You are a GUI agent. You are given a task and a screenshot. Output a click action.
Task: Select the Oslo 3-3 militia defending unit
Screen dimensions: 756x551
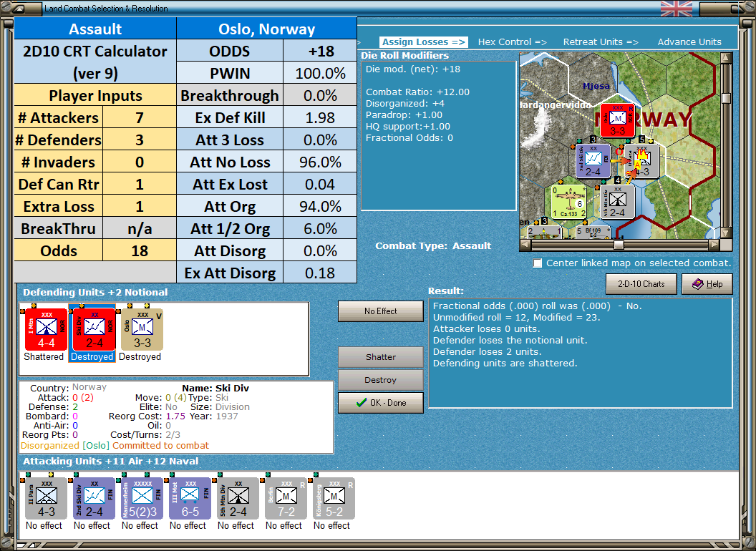point(142,330)
